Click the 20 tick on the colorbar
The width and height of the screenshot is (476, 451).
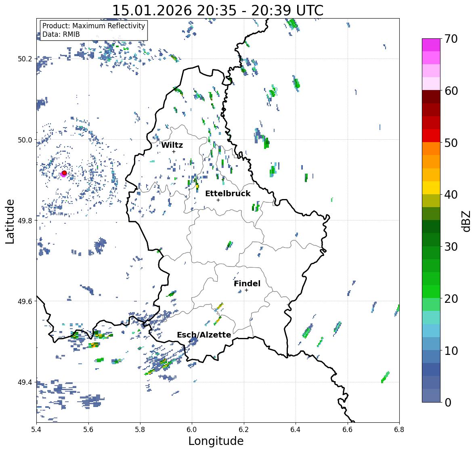(x=451, y=299)
